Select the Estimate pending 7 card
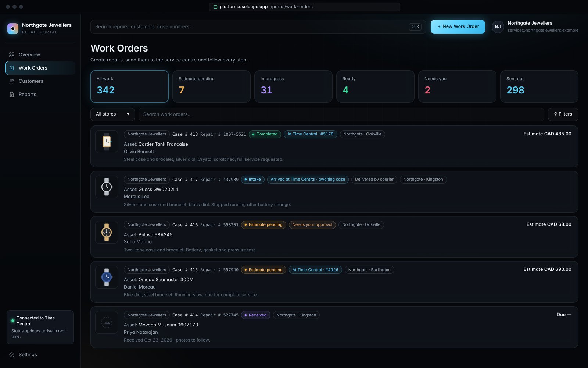Image resolution: width=588 pixels, height=368 pixels. [211, 86]
